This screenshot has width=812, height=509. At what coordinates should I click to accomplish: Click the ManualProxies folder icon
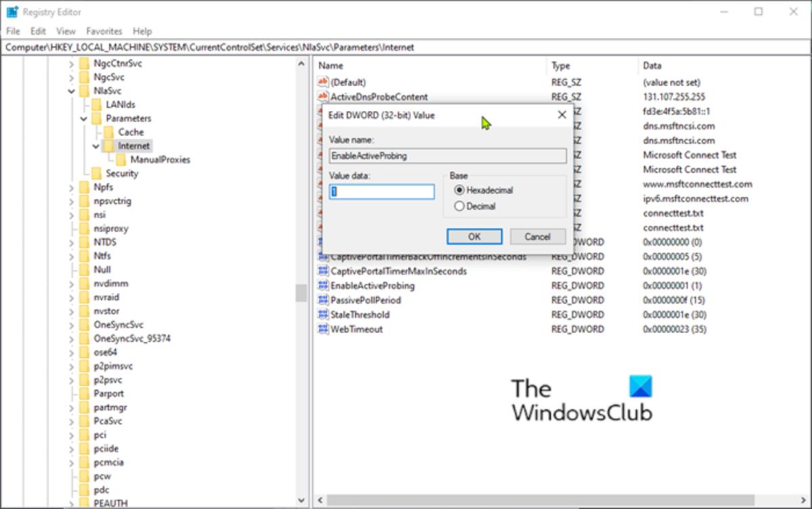(120, 160)
